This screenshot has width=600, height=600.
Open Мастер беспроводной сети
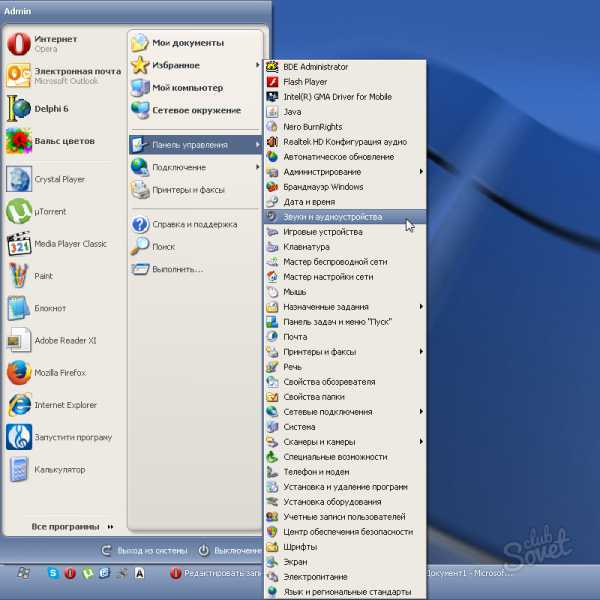coord(345,262)
